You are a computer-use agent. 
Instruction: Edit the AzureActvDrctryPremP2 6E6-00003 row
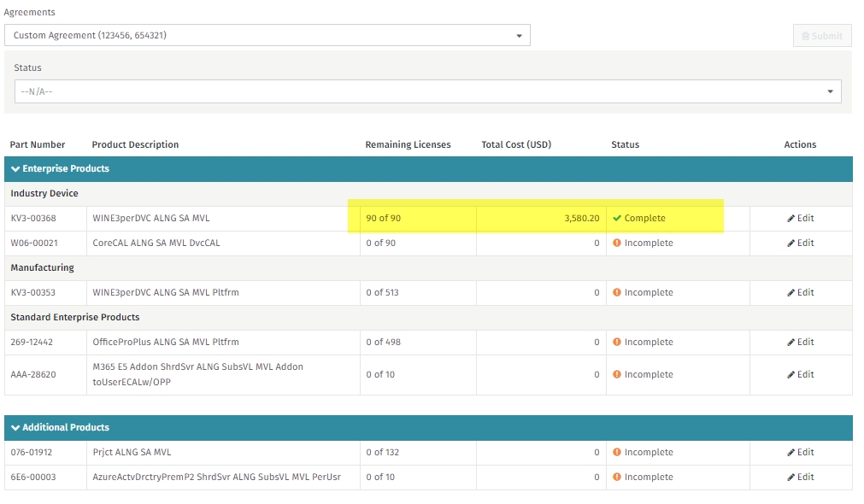[800, 477]
